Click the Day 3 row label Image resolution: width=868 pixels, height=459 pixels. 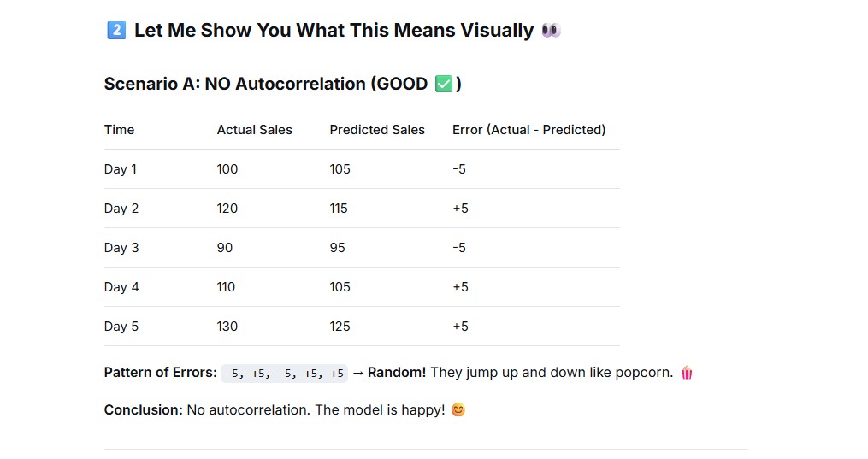pyautogui.click(x=121, y=248)
